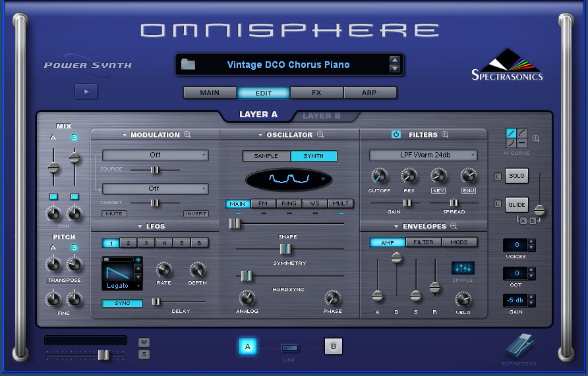588x376 pixels.
Task: Click the Spectrasonics logo
Action: (x=507, y=65)
